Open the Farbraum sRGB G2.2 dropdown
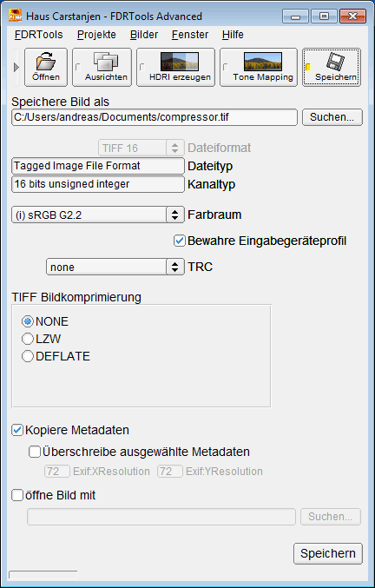 click(98, 215)
